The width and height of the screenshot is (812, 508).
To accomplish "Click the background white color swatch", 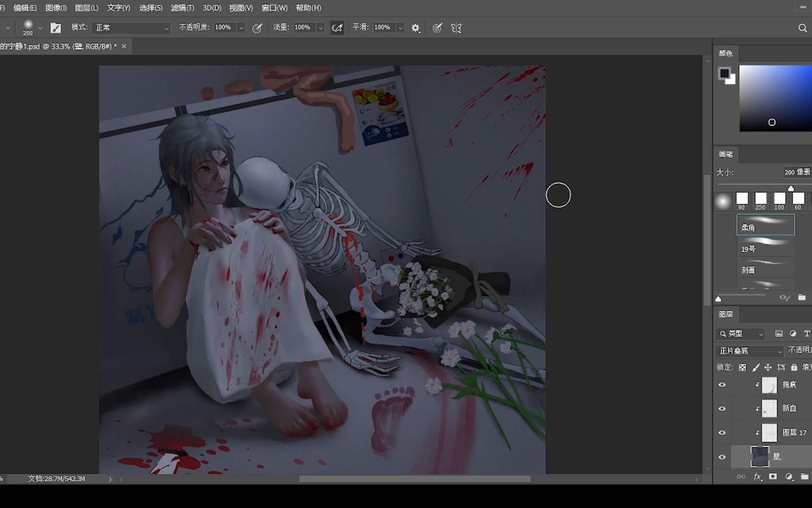I will pyautogui.click(x=732, y=80).
